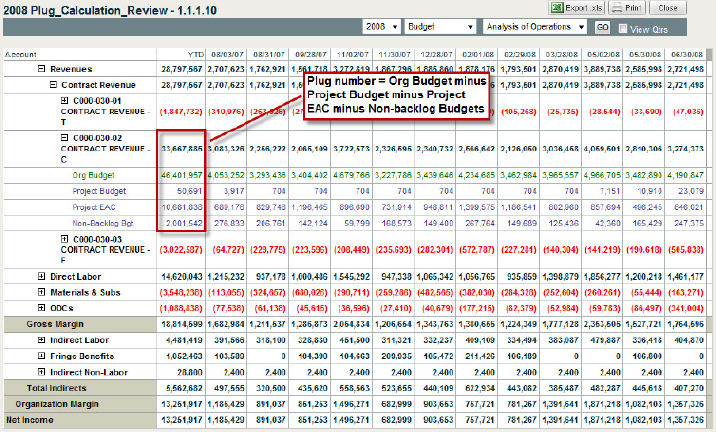Click the YTD column header
The height and width of the screenshot is (432, 716).
click(x=196, y=53)
